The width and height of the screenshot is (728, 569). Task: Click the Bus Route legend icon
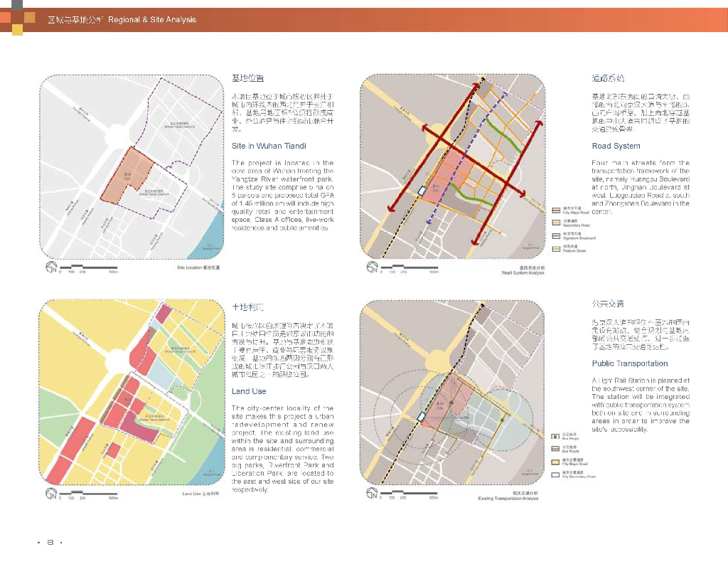click(x=556, y=448)
